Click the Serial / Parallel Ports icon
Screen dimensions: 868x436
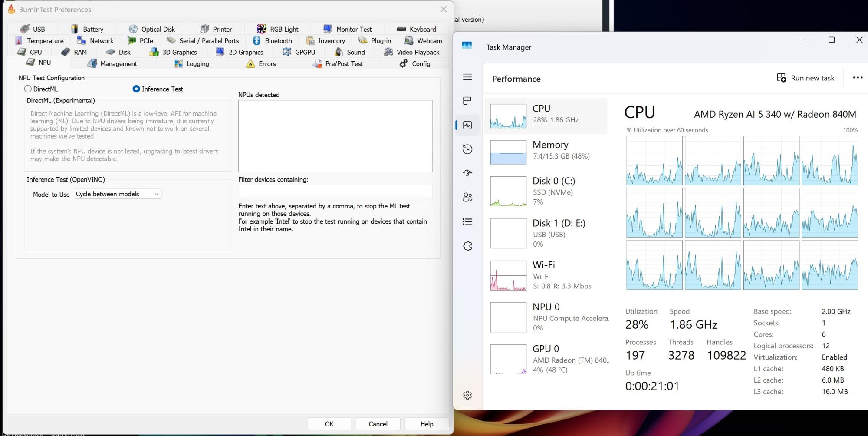tap(171, 40)
